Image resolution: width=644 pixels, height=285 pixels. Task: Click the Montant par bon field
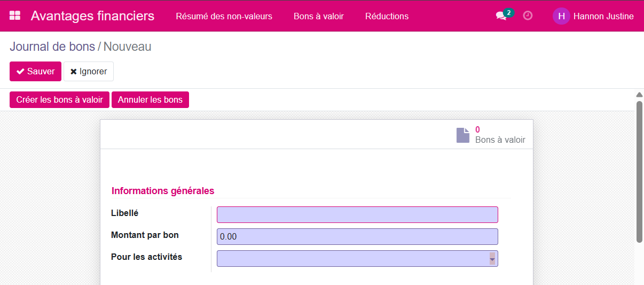357,237
